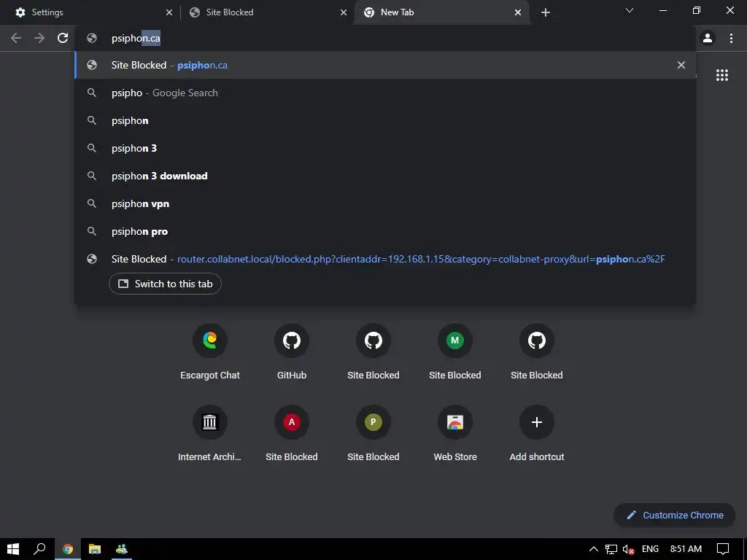Open the Google apps grid
This screenshot has width=747, height=560.
click(722, 75)
